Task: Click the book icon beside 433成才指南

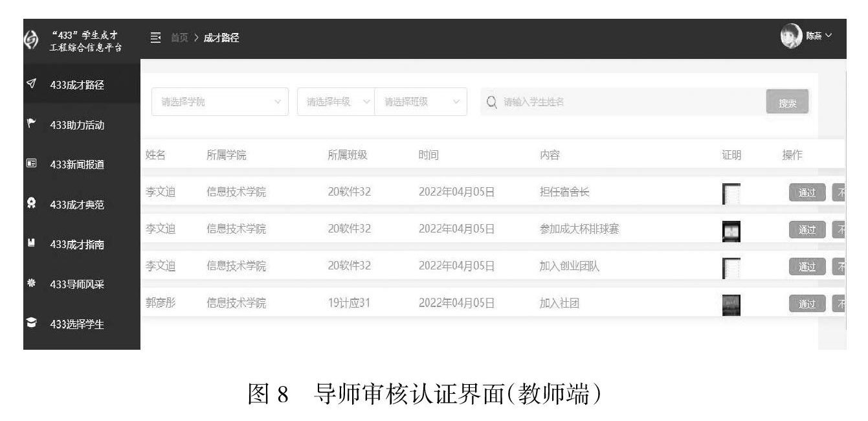Action: click(31, 244)
